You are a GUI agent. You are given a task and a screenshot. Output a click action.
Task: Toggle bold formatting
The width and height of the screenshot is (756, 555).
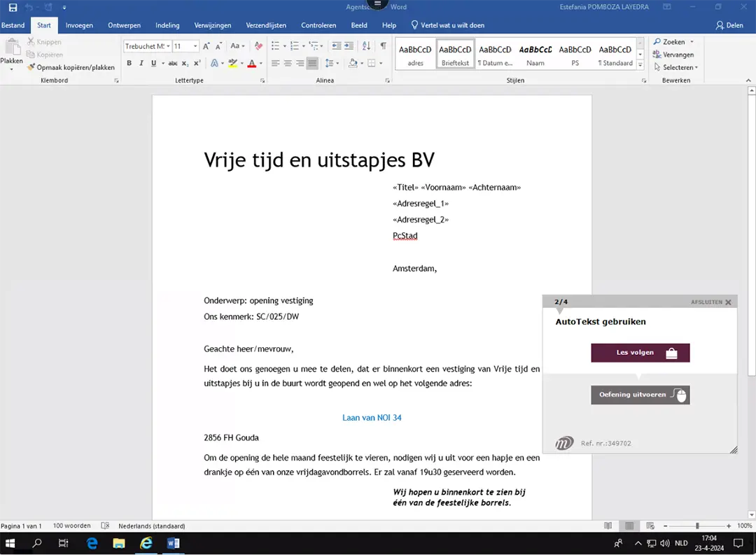[x=129, y=63]
